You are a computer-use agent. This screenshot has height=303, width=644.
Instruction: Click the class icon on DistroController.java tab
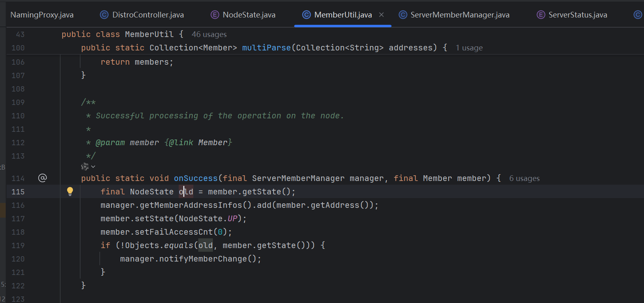[x=104, y=15]
